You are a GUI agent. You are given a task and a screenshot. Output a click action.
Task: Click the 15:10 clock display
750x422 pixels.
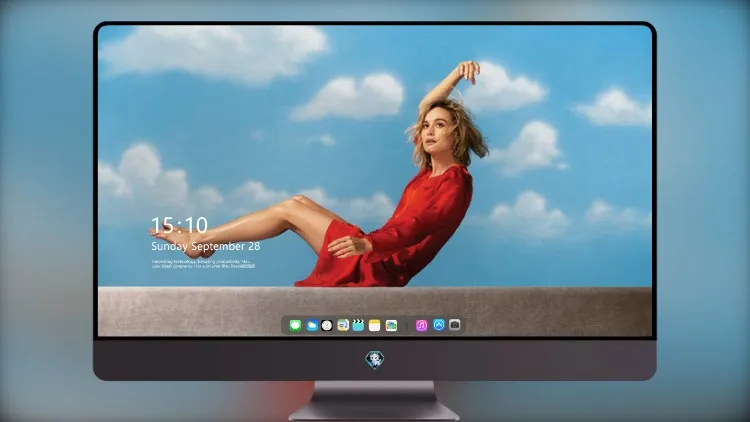(179, 225)
